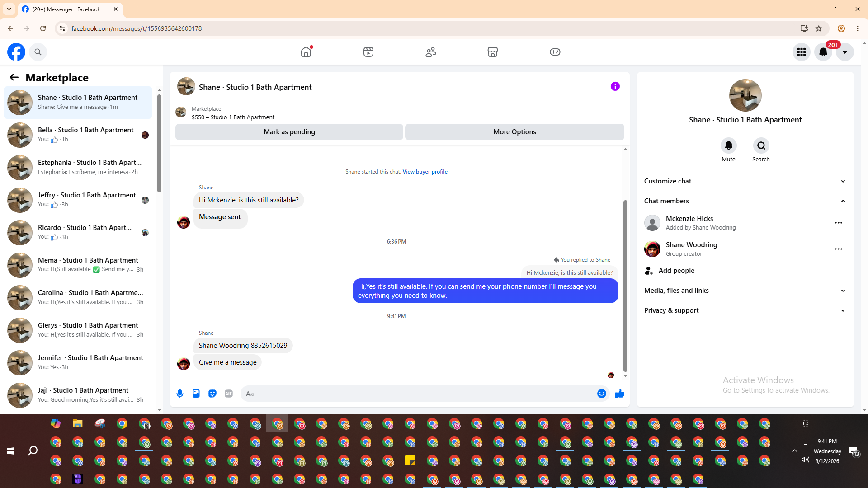Click the browser address bar URL
This screenshot has height=488, width=868.
137,28
